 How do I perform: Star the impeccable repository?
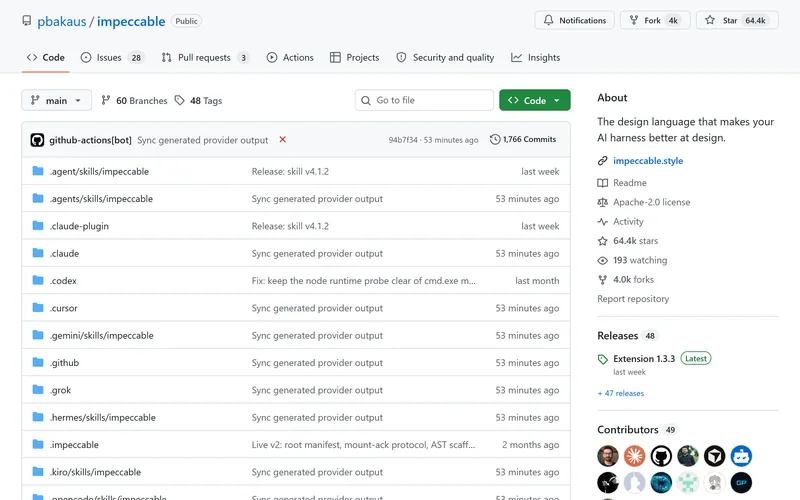point(737,20)
